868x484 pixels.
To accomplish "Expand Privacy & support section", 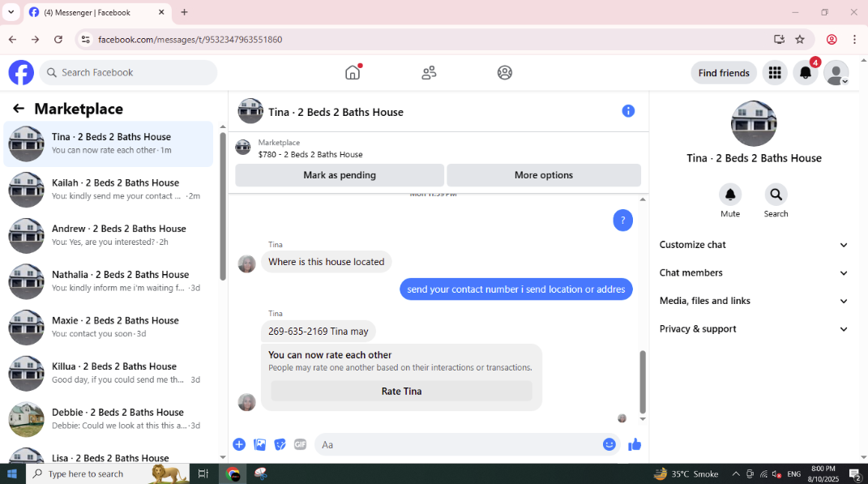I will click(x=754, y=329).
